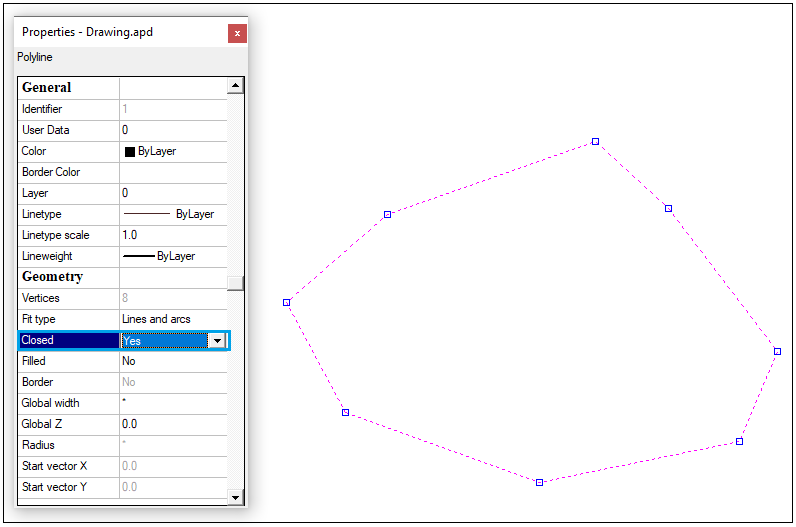796x527 pixels.
Task: Select the Fit type Lines and arcs value
Action: (172, 319)
